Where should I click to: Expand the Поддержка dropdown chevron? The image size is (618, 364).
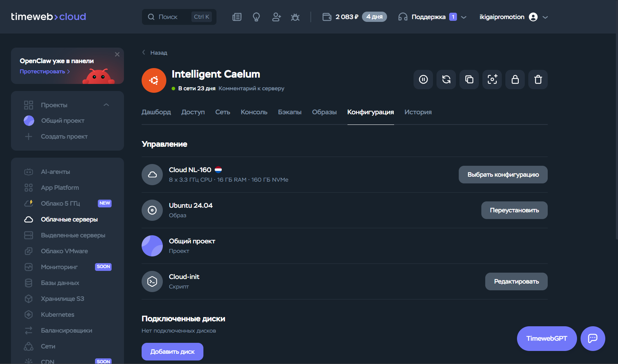pyautogui.click(x=464, y=17)
